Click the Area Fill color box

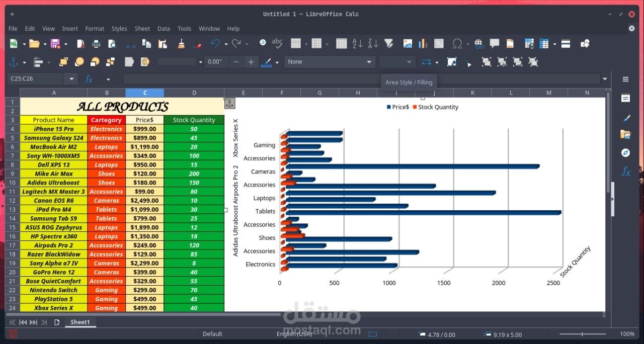pyautogui.click(x=397, y=62)
